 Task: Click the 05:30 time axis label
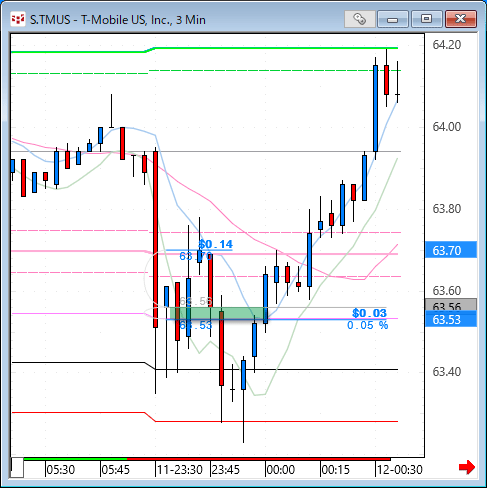[x=61, y=470]
